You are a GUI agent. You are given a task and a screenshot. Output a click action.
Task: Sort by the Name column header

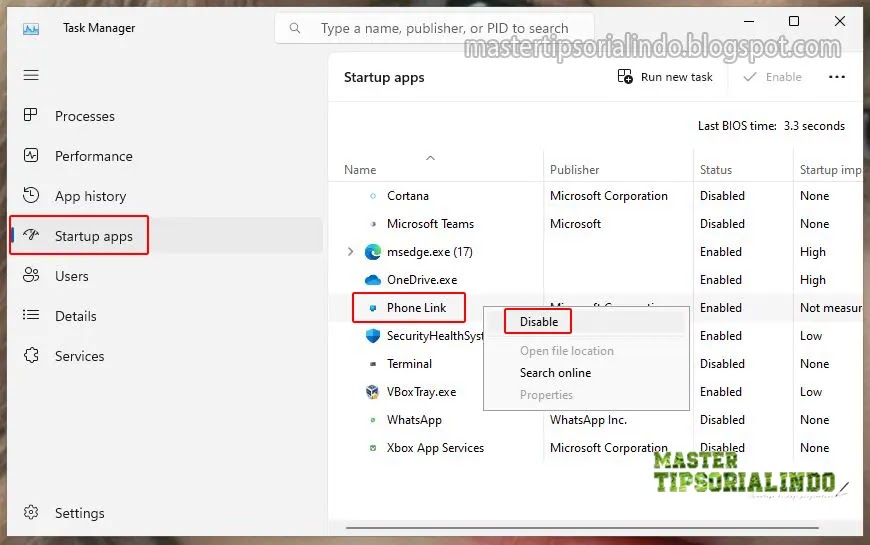[x=360, y=170]
